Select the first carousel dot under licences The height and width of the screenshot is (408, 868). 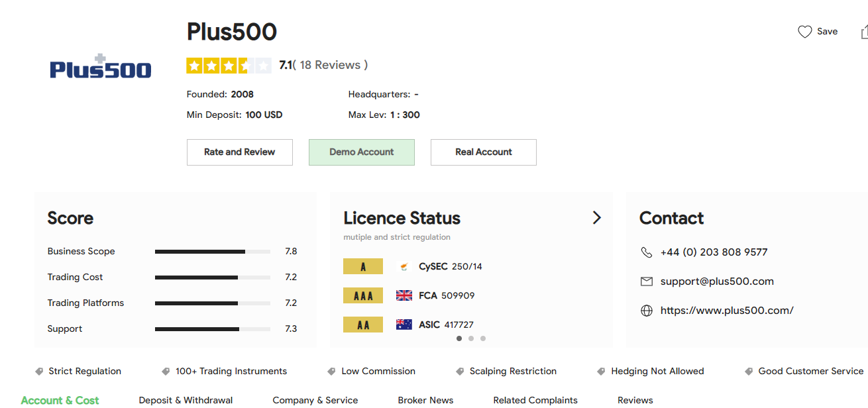click(459, 338)
